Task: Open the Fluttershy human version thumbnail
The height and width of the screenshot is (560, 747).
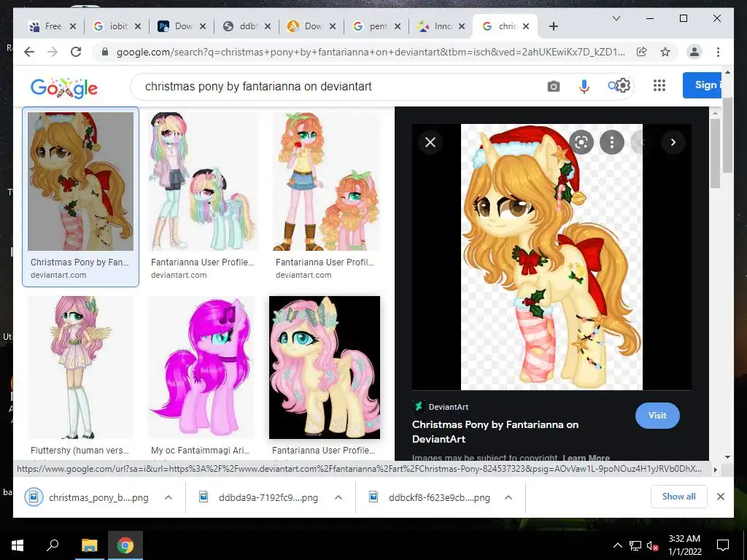Action: [x=80, y=367]
